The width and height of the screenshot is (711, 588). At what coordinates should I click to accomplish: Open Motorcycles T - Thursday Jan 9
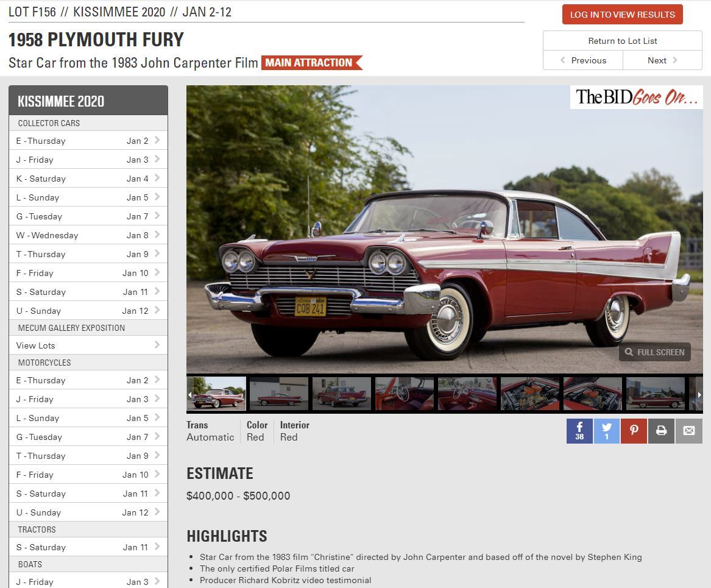(88, 456)
